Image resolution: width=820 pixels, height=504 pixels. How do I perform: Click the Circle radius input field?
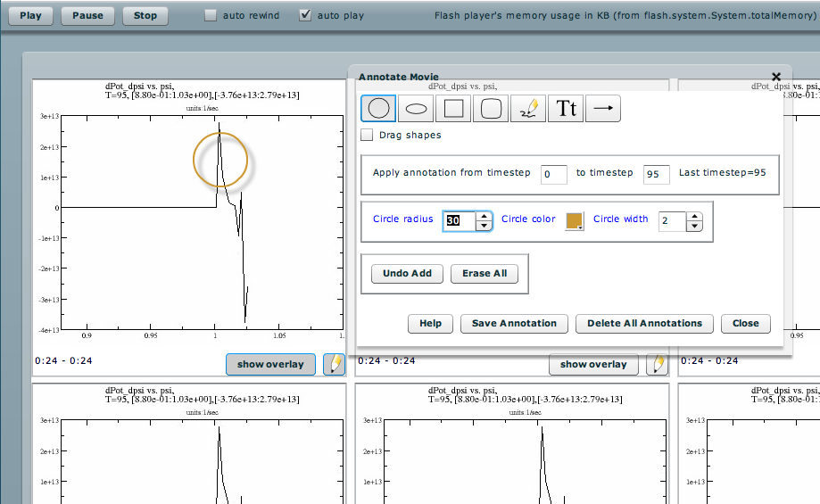(x=460, y=220)
